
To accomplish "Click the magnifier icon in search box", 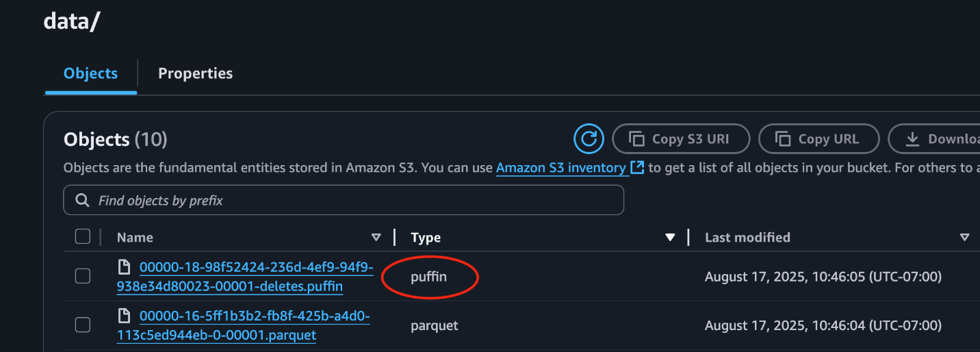I will [x=83, y=201].
